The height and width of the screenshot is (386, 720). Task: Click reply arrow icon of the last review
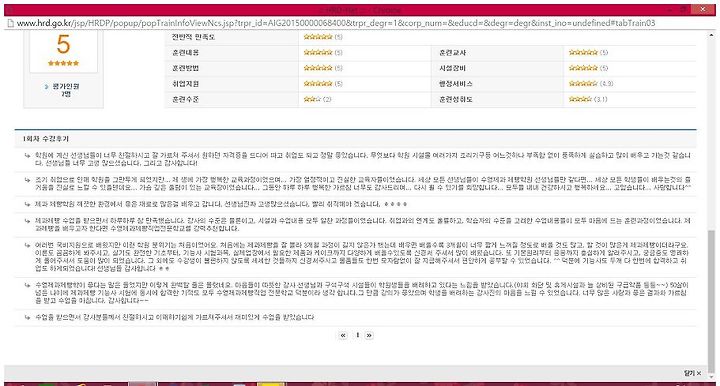28,317
